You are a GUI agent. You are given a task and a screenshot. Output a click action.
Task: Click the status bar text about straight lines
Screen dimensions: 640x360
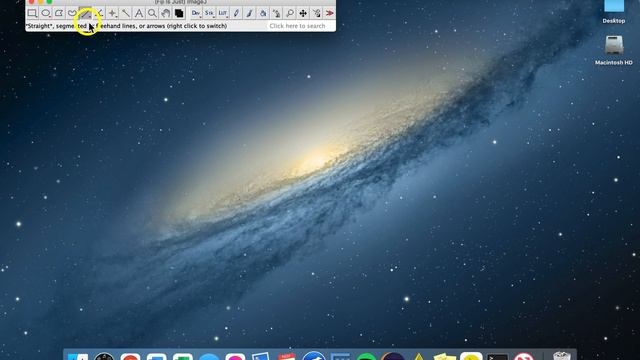pyautogui.click(x=126, y=26)
